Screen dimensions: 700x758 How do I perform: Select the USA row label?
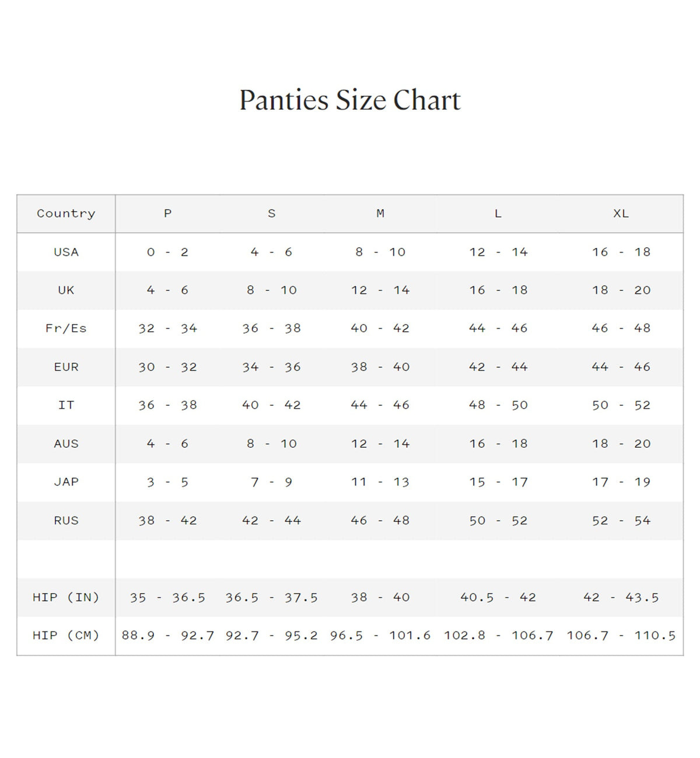click(66, 252)
